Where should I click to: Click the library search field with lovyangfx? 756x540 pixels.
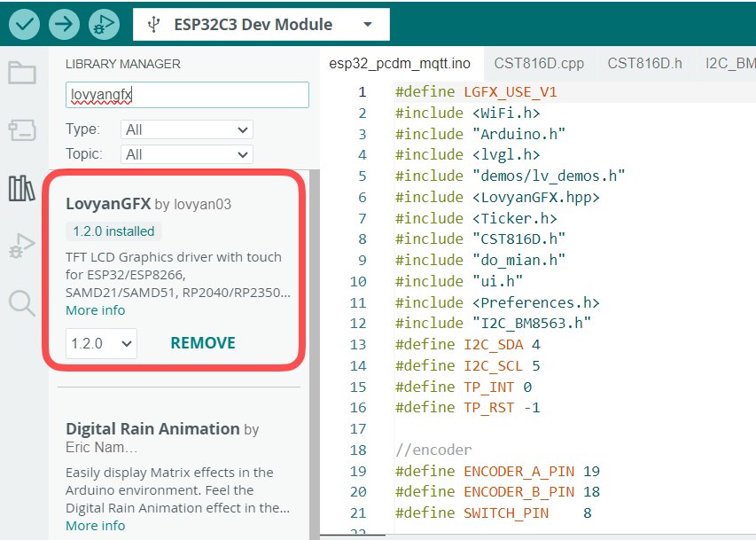pyautogui.click(x=187, y=95)
